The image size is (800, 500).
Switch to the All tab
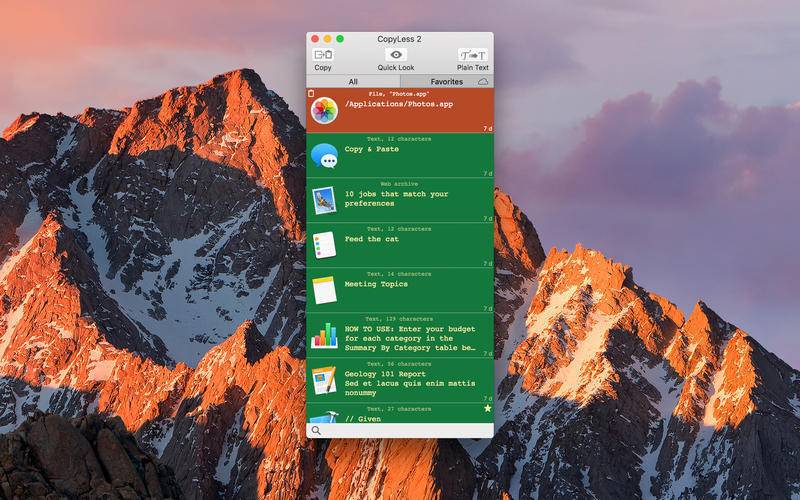(x=353, y=82)
